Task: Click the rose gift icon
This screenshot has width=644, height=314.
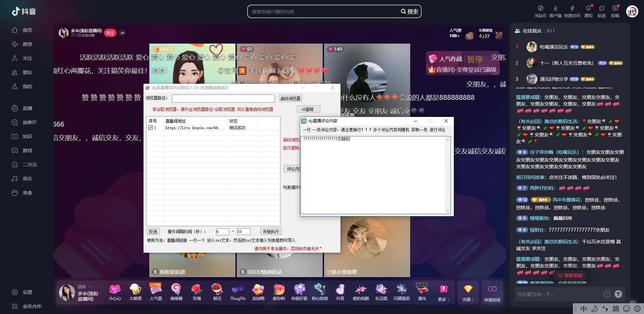Action: click(197, 290)
